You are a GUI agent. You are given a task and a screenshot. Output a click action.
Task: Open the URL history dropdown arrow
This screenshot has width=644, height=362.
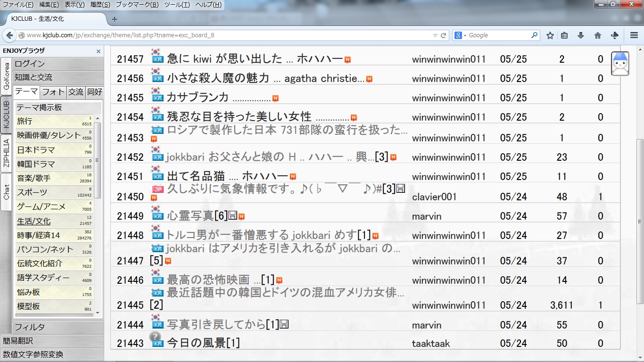435,35
